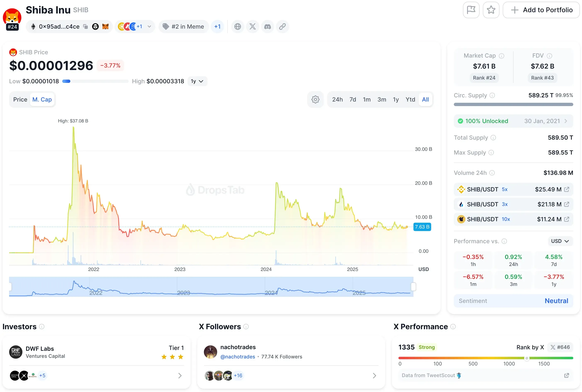Image resolution: width=582 pixels, height=392 pixels.
Task: Flag or report the Shiba Inu page
Action: tap(471, 10)
